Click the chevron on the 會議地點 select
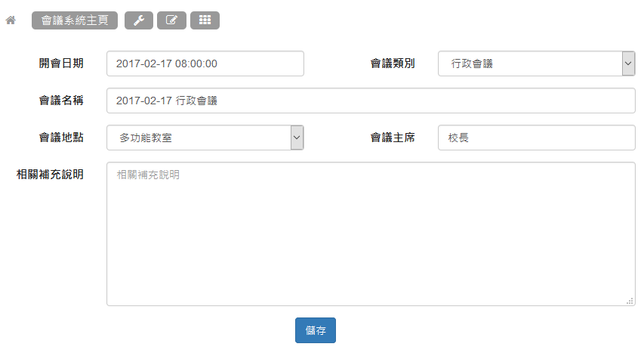The width and height of the screenshot is (644, 353). [297, 138]
